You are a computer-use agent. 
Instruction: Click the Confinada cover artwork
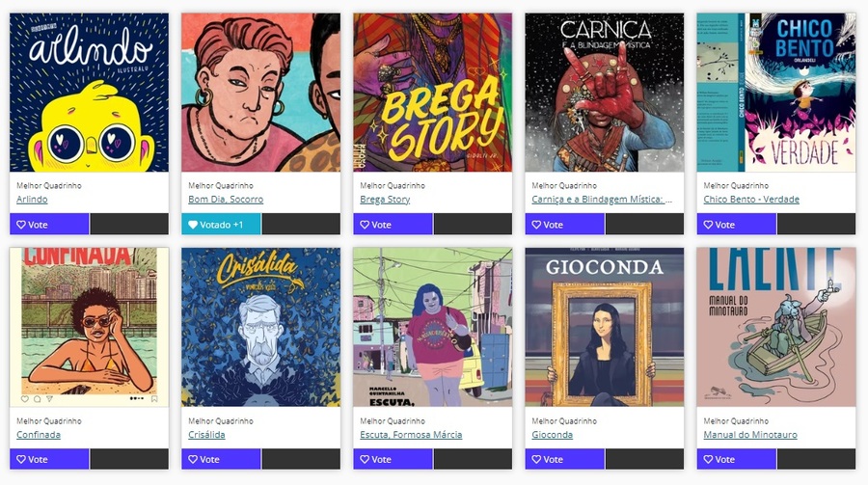pyautogui.click(x=89, y=327)
